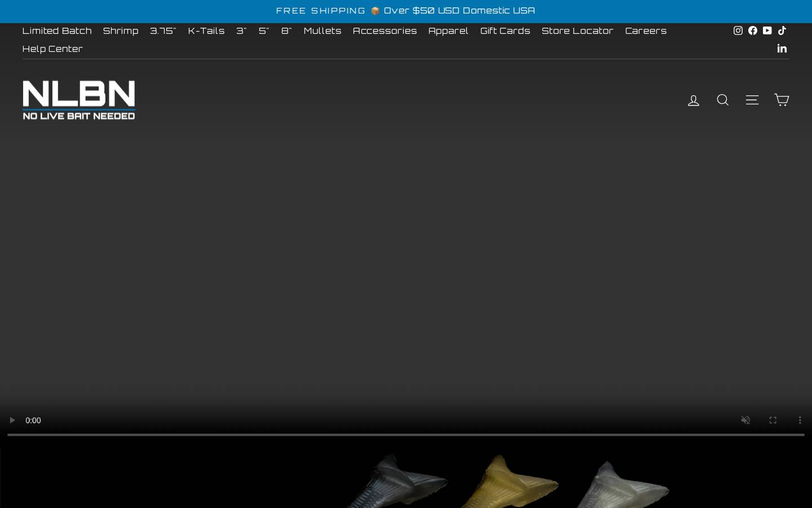The image size is (812, 508).
Task: Open the 3.75" menu item
Action: coord(163,30)
